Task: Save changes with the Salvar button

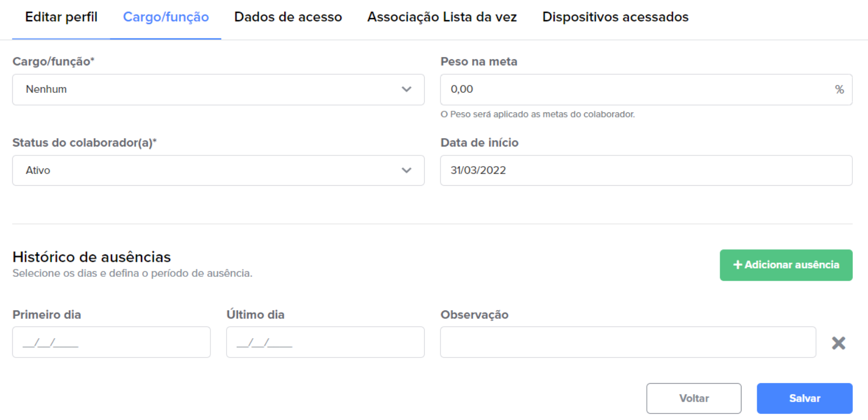Action: tap(805, 398)
